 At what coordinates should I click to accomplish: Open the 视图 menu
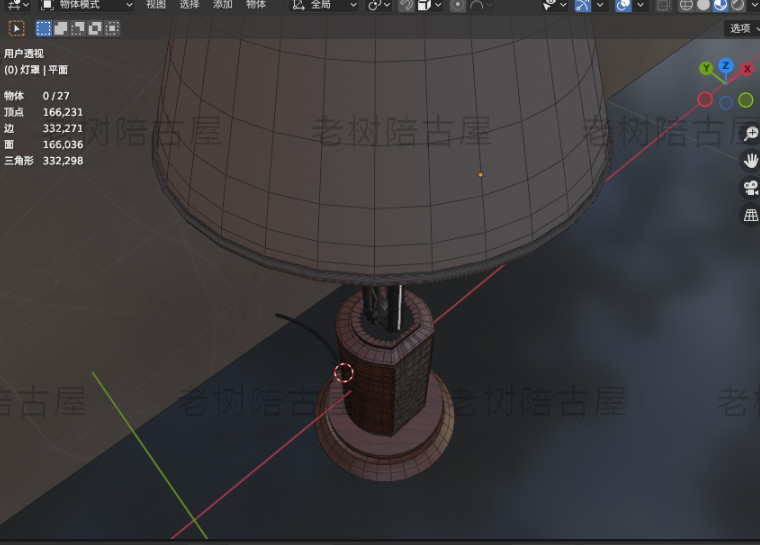click(x=156, y=5)
